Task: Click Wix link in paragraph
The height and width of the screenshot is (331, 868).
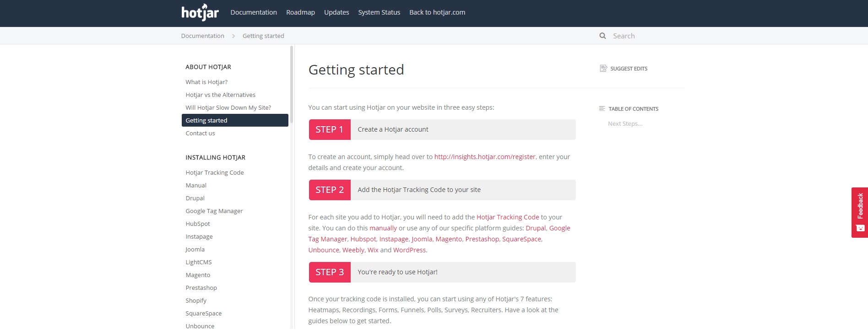Action: click(x=373, y=250)
